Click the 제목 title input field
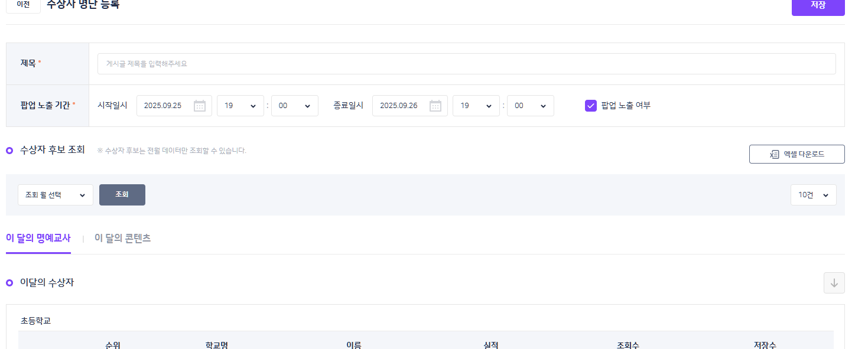868x349 pixels. click(x=466, y=64)
